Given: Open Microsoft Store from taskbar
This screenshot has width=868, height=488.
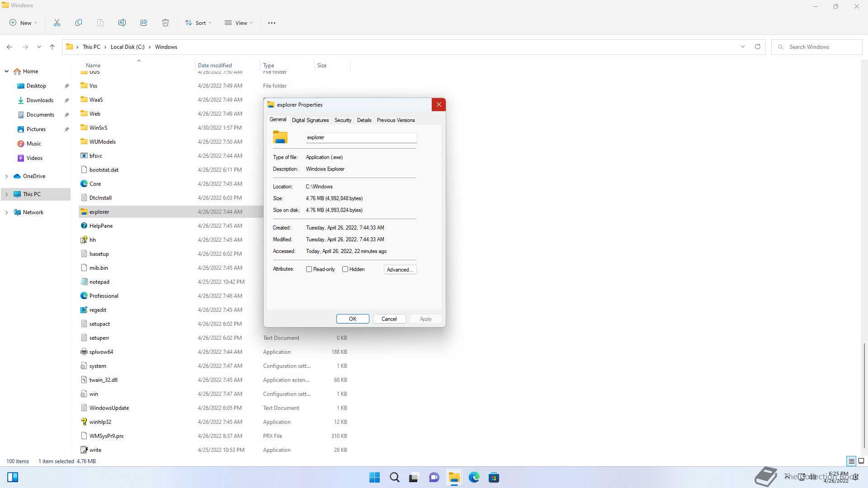Looking at the screenshot, I should pos(494,478).
